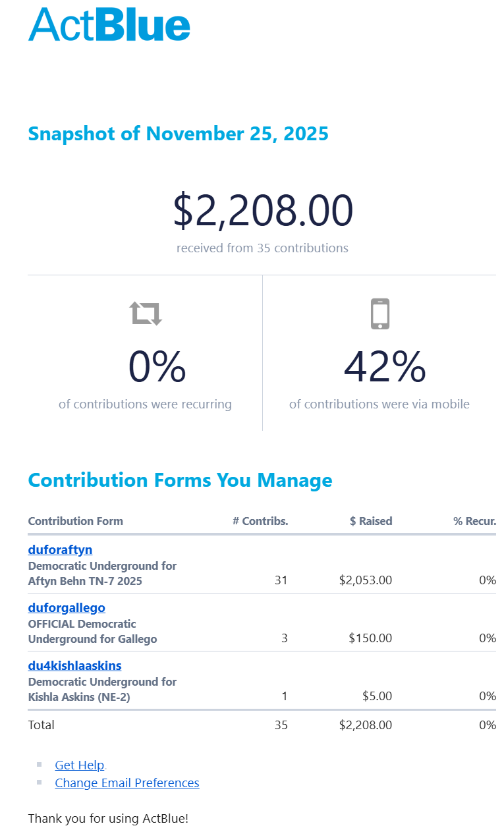Open the duforaftyn contribution form link

60,549
